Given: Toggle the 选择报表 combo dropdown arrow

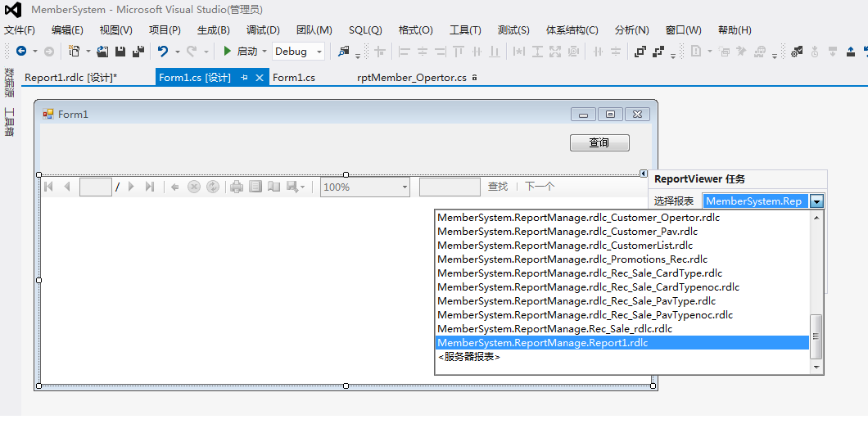Looking at the screenshot, I should coord(817,201).
